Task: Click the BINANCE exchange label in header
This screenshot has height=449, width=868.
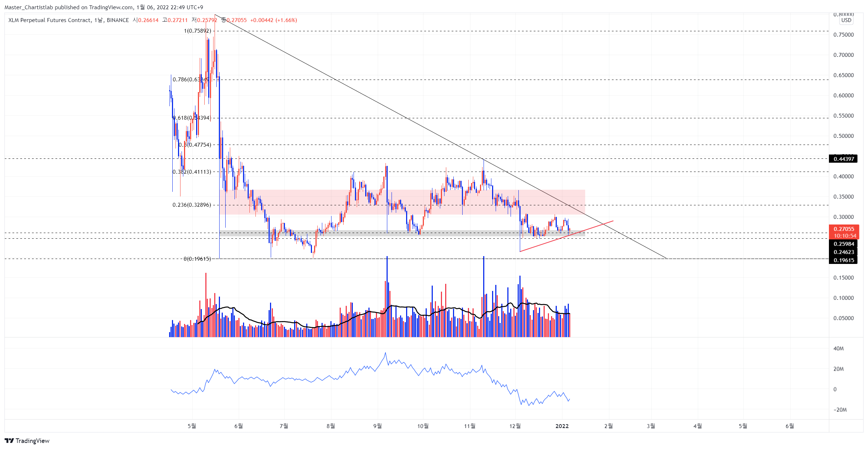Action: [x=118, y=20]
